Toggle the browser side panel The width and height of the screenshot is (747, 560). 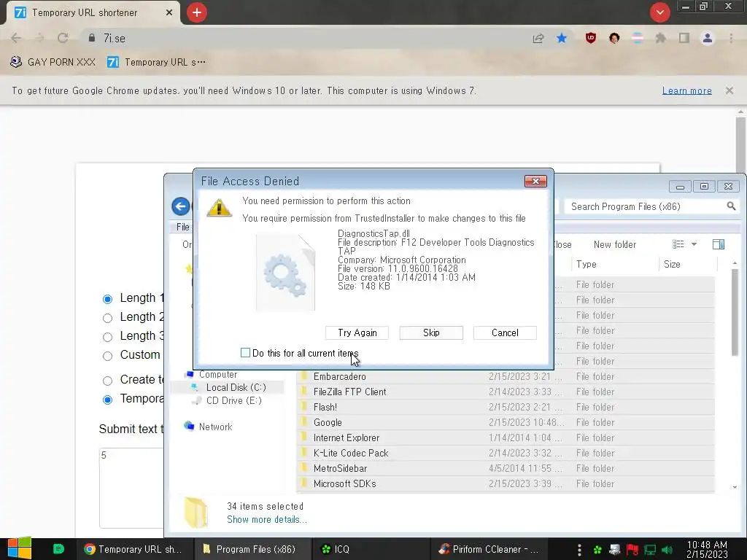[x=684, y=38]
